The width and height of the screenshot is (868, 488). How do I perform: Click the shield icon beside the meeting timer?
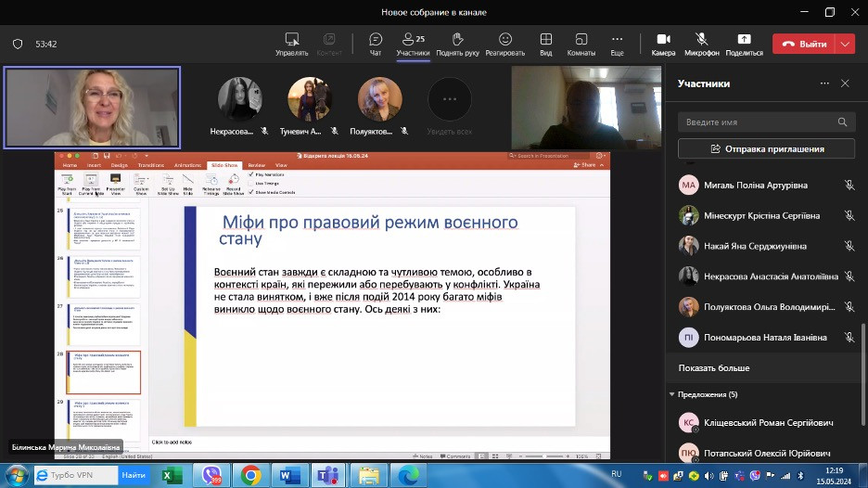(18, 44)
